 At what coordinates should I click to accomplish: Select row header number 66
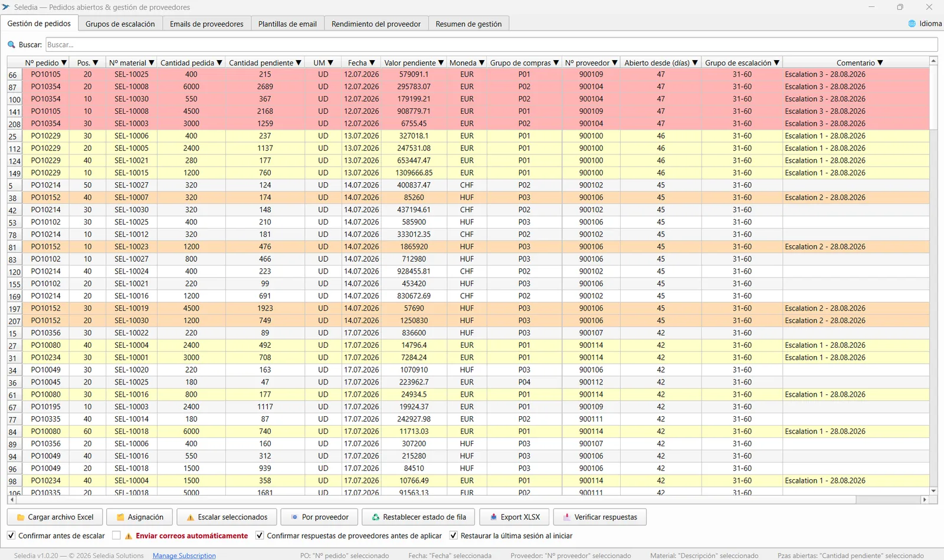click(x=14, y=75)
